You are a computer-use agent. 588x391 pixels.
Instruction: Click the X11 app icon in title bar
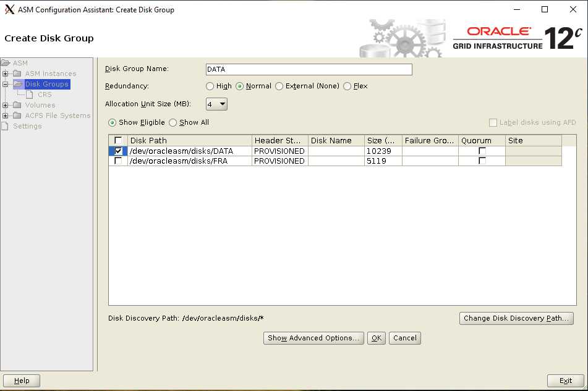[x=9, y=9]
